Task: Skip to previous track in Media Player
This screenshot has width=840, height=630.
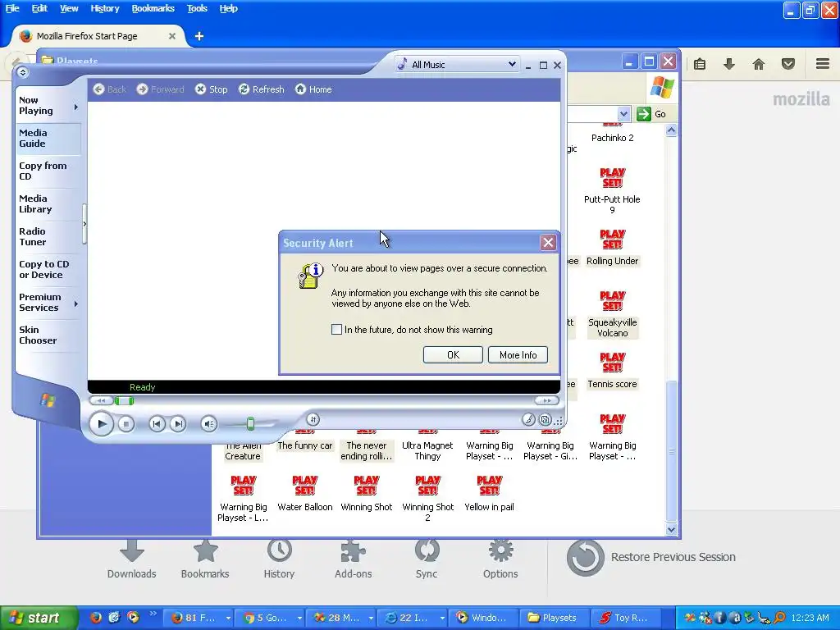Action: (x=157, y=424)
